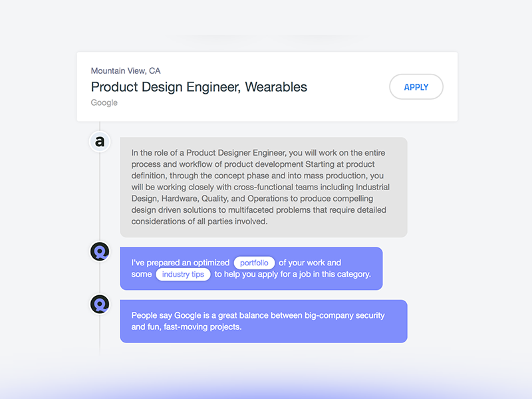532x399 pixels.
Task: Click the Mountain View, CA location label
Action: coord(126,71)
